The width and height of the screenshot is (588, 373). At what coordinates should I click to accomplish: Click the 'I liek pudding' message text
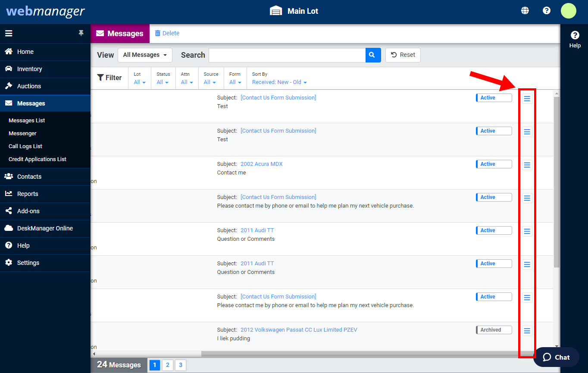pyautogui.click(x=234, y=339)
